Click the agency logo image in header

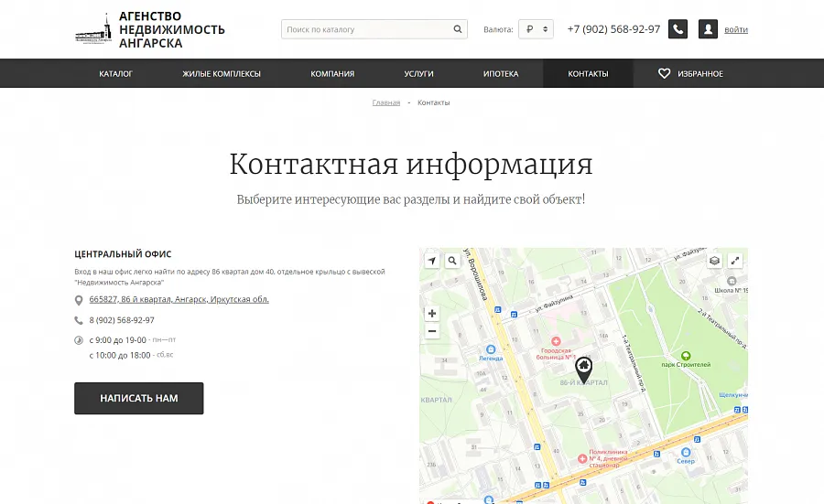point(93,29)
